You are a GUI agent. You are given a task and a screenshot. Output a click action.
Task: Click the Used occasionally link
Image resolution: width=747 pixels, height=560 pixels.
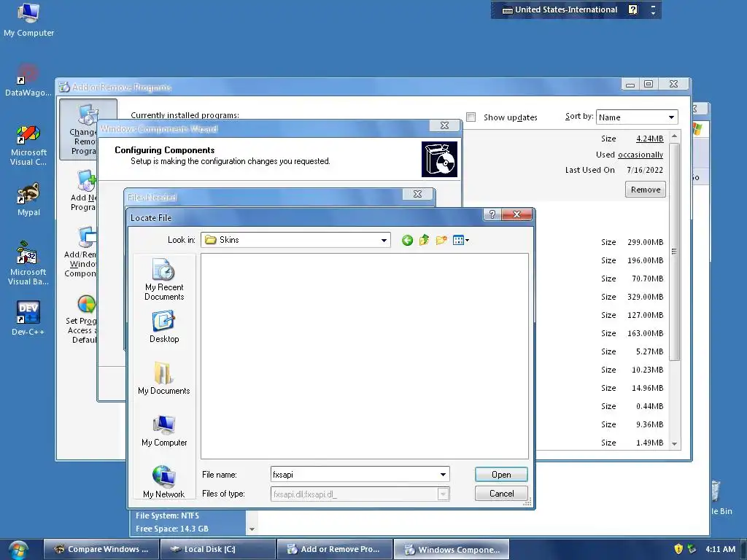coord(640,155)
